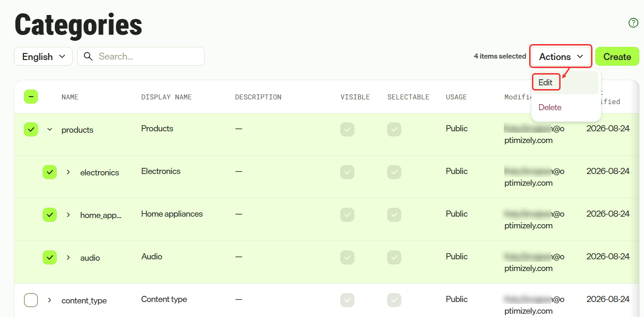Open the help question mark icon
This screenshot has height=317, width=644.
tap(633, 23)
